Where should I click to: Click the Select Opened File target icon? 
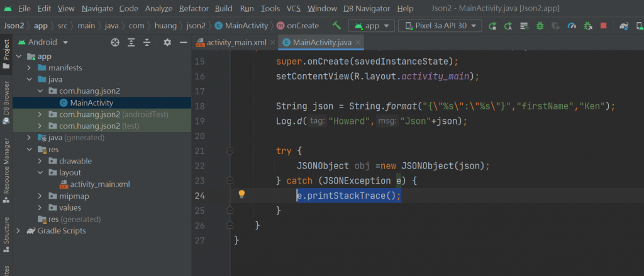[115, 42]
